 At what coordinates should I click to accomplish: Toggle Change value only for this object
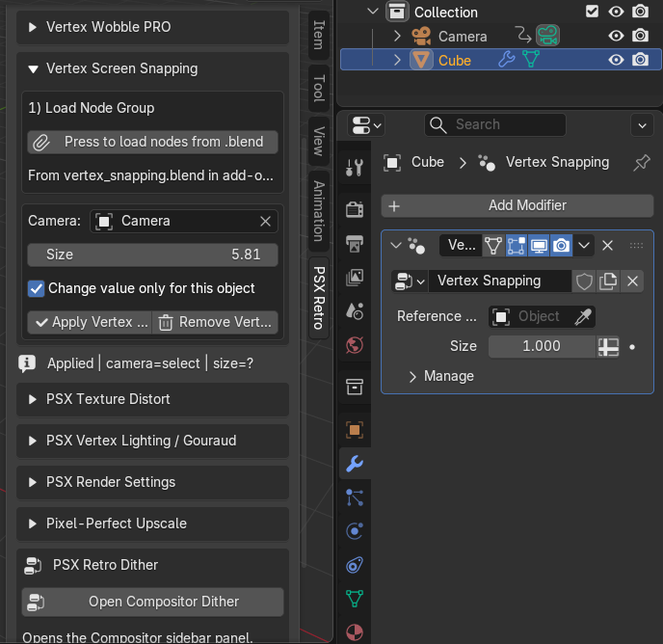tap(37, 288)
